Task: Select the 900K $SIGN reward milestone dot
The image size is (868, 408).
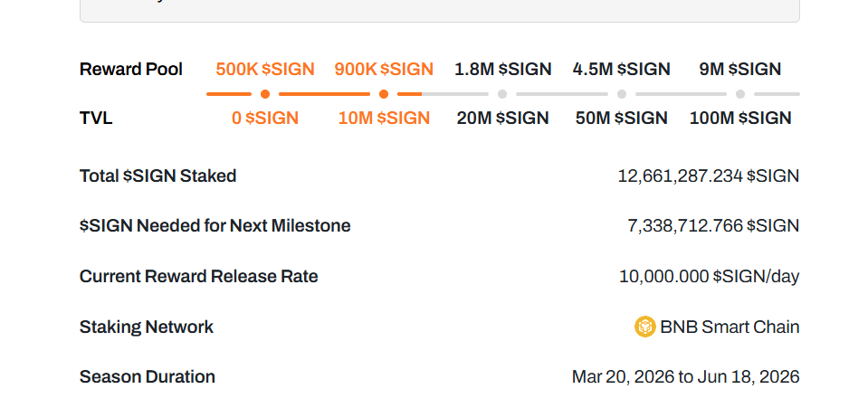Action: [x=384, y=94]
